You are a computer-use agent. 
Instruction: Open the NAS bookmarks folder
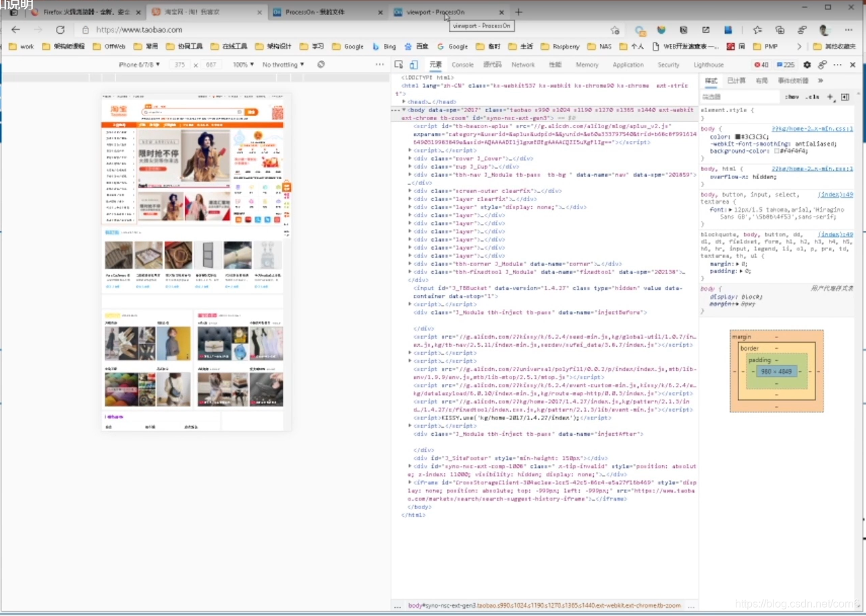(599, 47)
